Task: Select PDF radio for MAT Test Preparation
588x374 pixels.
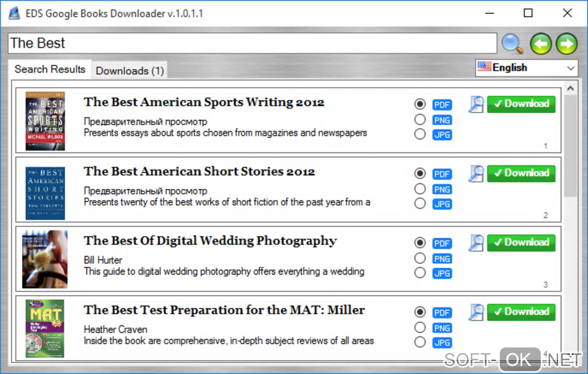Action: (420, 312)
